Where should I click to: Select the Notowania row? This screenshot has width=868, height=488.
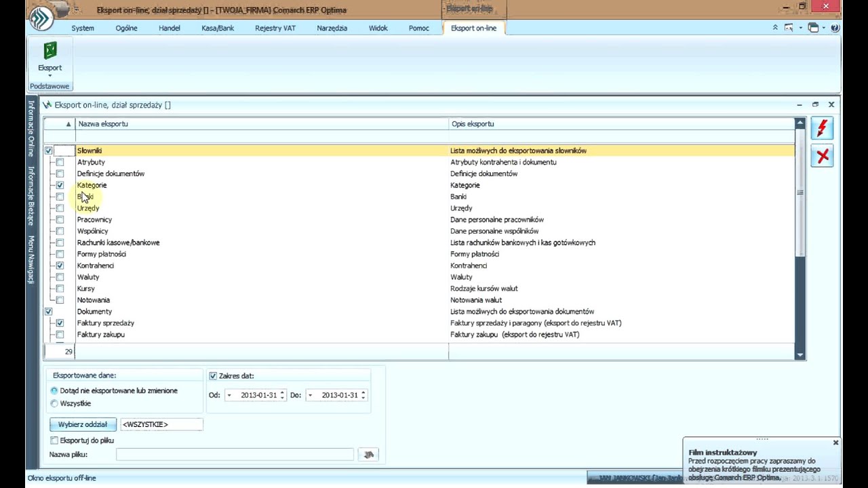(419, 300)
